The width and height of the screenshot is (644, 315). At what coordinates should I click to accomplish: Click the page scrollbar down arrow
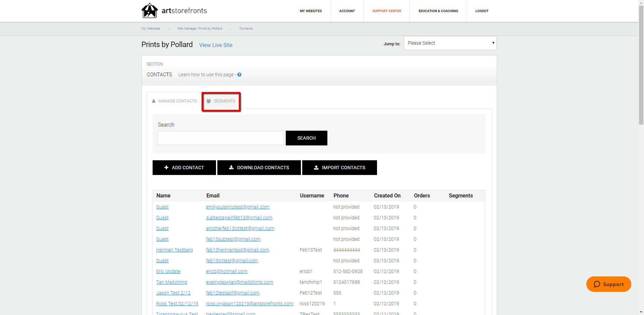641,312
